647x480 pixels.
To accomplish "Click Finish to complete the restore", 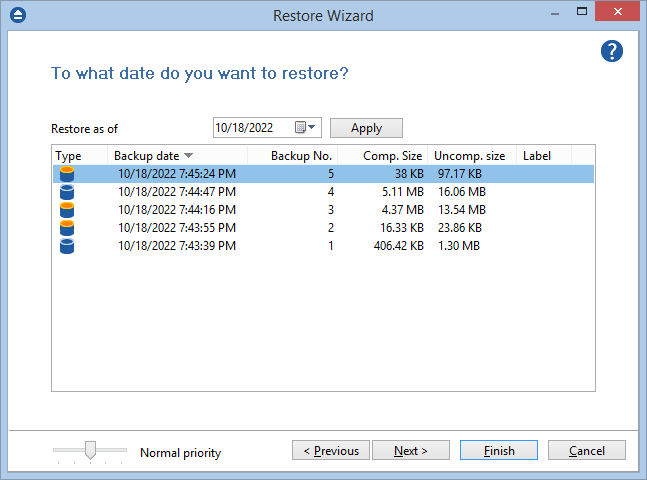I will (499, 451).
